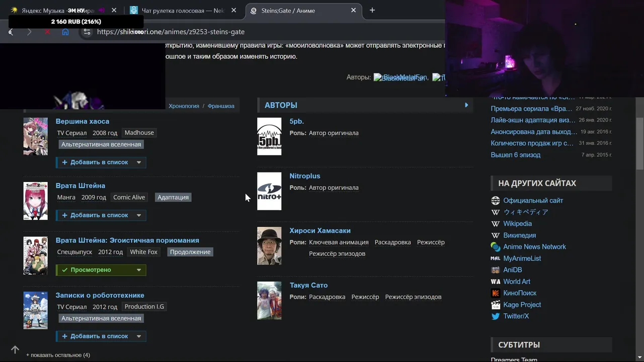644x362 pixels.
Task: Click the Twitter/X bird icon
Action: pos(496,316)
